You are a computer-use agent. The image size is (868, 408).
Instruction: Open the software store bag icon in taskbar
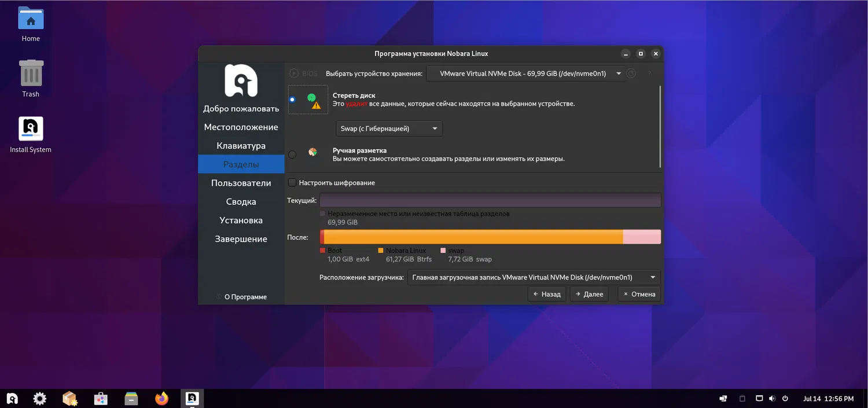(101, 398)
